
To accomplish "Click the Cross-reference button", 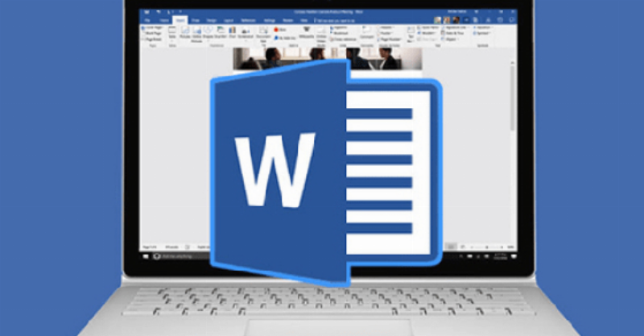I will click(344, 39).
